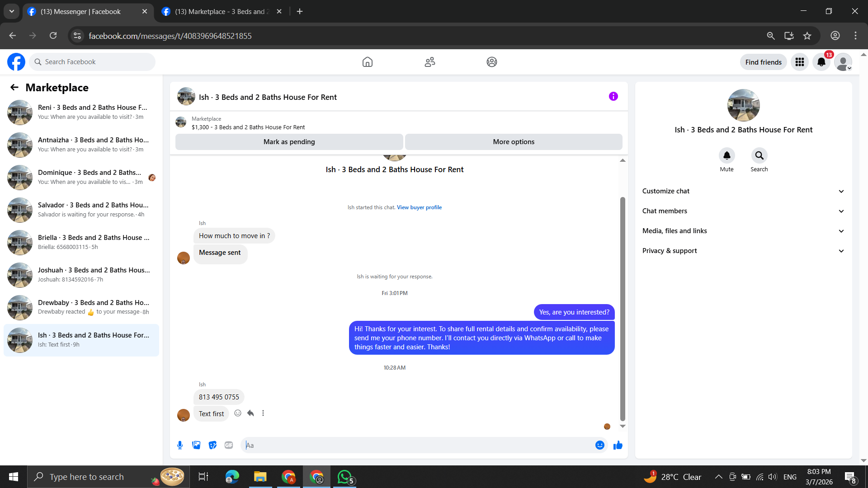Choose a sticker icon
Viewport: 868px width, 488px height.
point(212,445)
